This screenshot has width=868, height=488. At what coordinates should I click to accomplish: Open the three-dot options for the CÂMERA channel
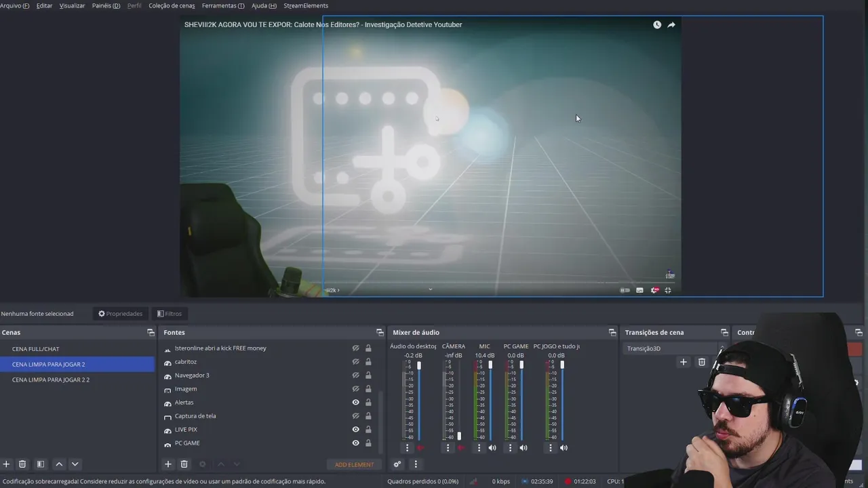point(448,448)
